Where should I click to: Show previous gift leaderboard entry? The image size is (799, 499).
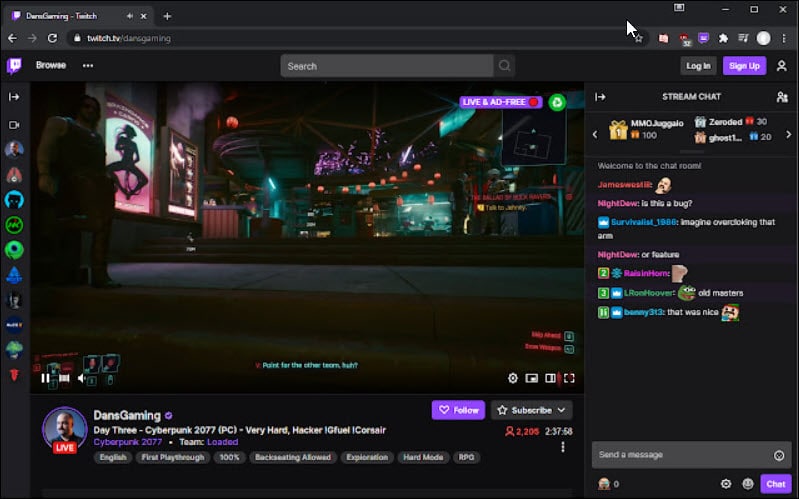(595, 135)
